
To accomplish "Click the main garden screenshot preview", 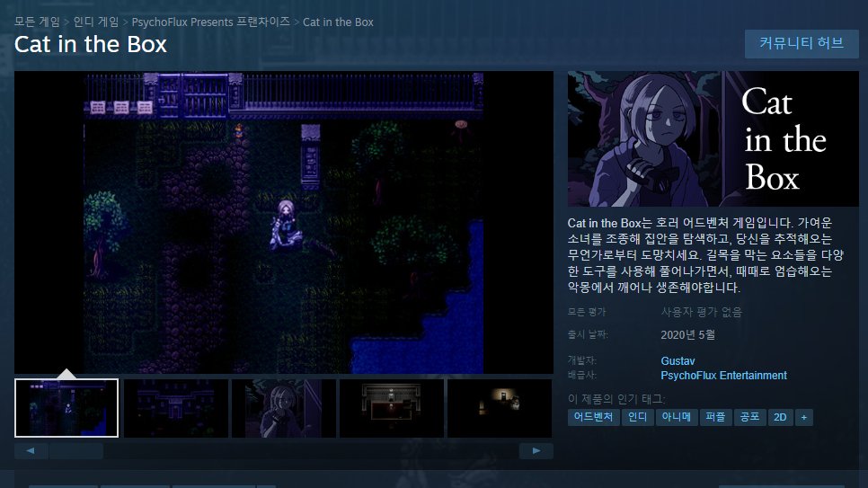I will tap(284, 222).
